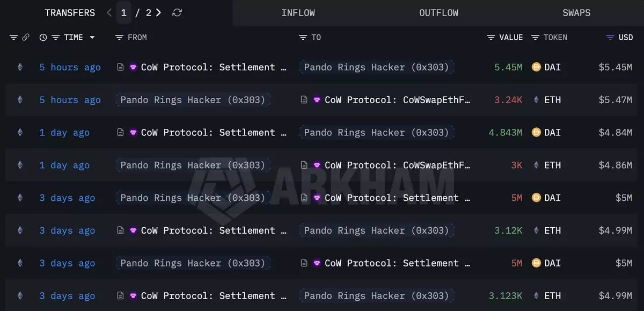This screenshot has width=644, height=311.
Task: Open the TO column filter
Action: [x=303, y=37]
